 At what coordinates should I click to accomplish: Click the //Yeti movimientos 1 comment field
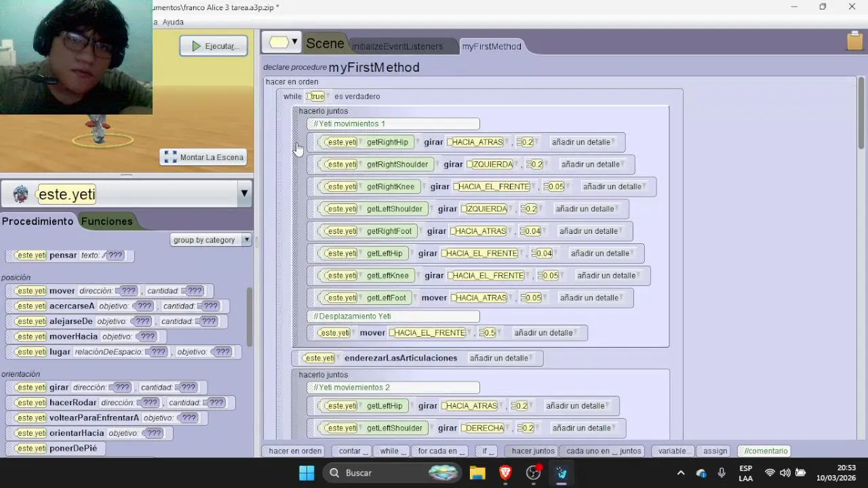click(393, 124)
